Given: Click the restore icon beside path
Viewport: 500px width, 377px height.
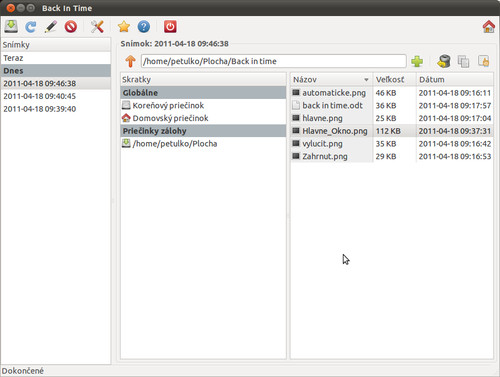Looking at the screenshot, I should pyautogui.click(x=444, y=61).
